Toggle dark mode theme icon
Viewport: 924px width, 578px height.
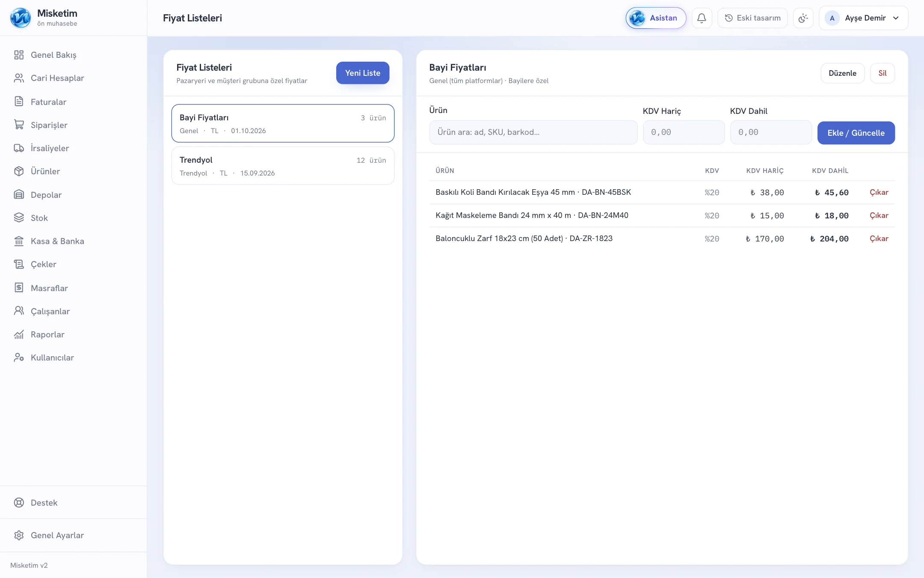803,18
